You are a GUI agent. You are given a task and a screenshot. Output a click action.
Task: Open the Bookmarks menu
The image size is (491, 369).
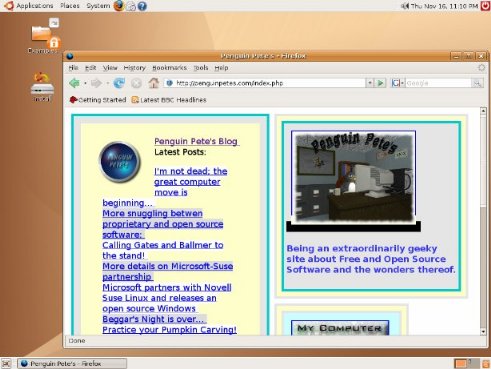(x=169, y=68)
